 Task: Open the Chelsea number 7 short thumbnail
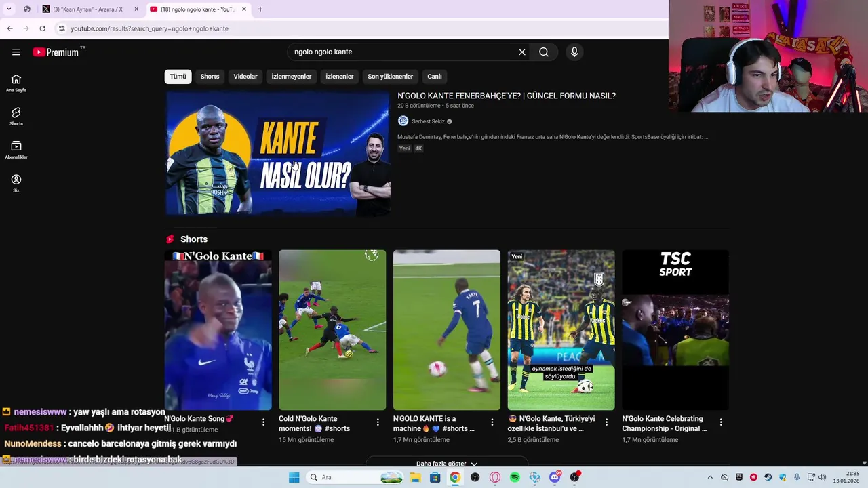(x=447, y=330)
